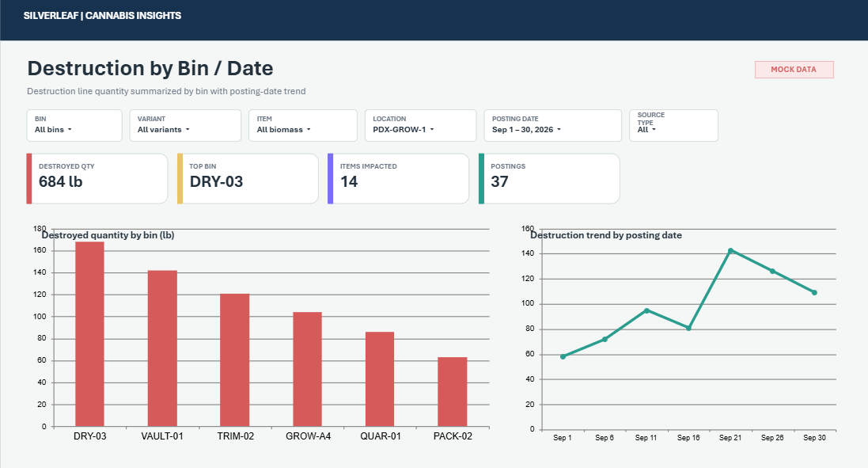Select the Destroyed Qty 684 lb card
Viewport: 868px width, 468px height.
pos(97,178)
